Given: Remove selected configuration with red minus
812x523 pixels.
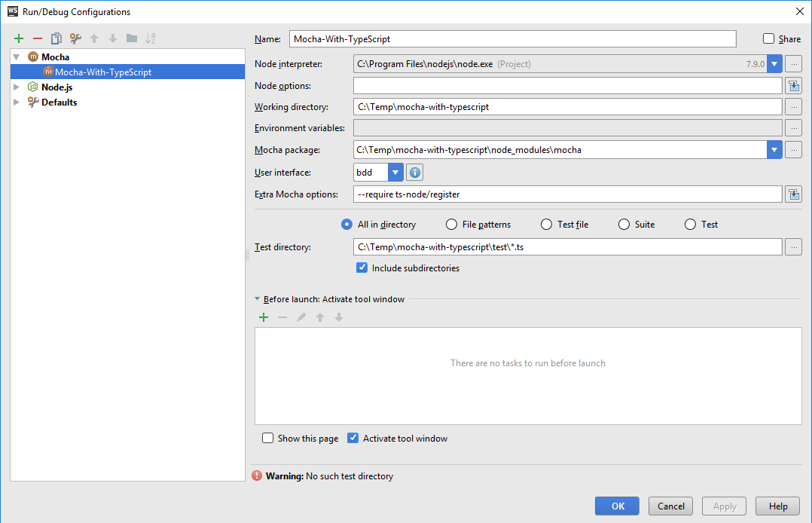Looking at the screenshot, I should (38, 38).
